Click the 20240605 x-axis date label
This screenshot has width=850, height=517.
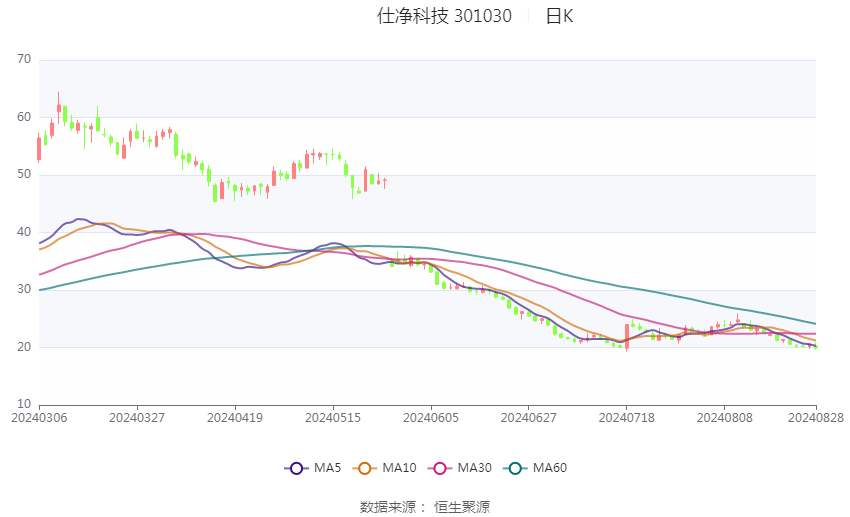(x=431, y=418)
